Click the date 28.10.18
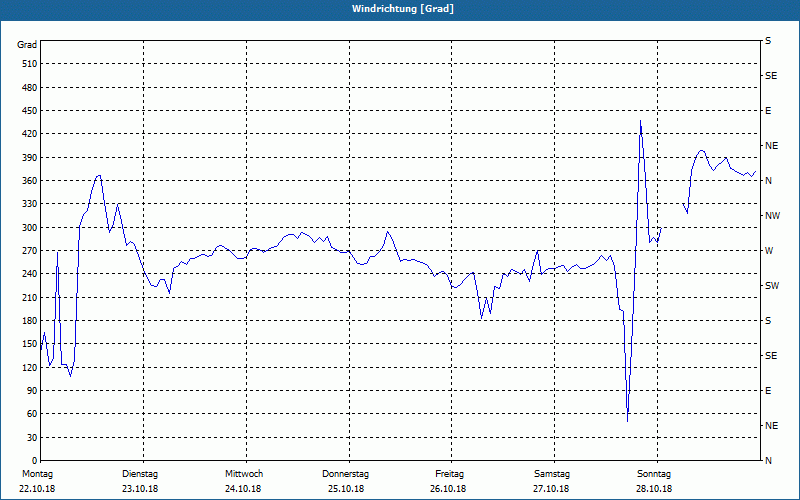 point(654,489)
